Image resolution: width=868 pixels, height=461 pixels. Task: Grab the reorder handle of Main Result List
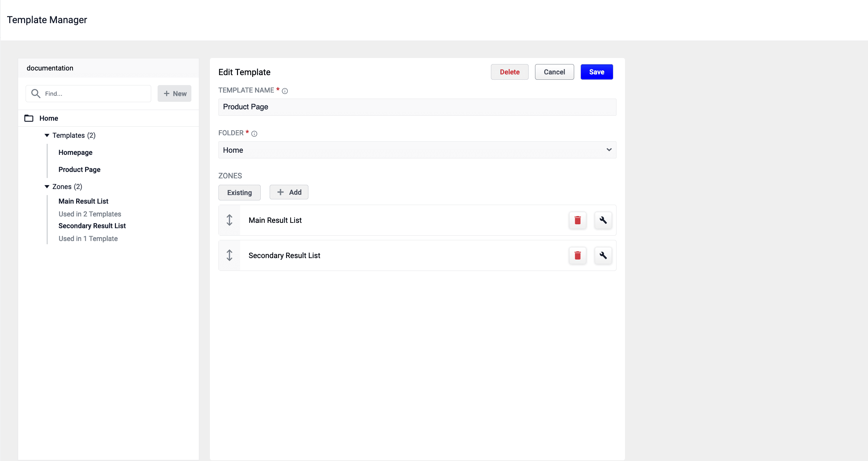point(229,220)
